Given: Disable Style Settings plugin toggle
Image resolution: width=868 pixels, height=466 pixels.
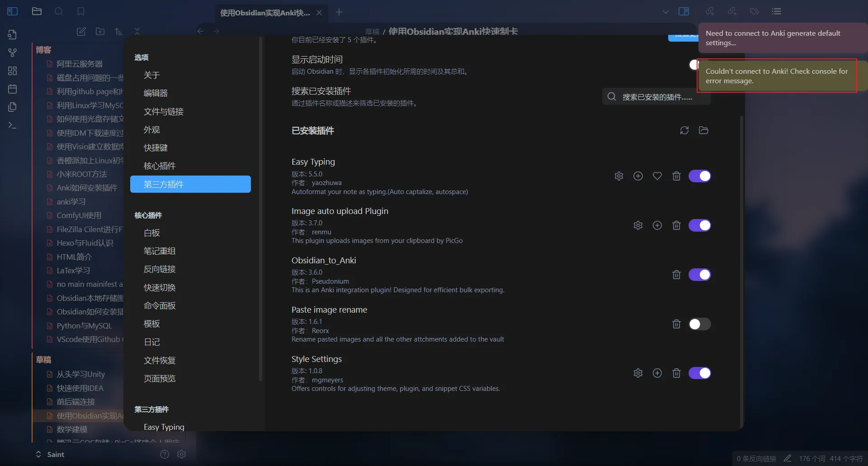Looking at the screenshot, I should point(700,373).
